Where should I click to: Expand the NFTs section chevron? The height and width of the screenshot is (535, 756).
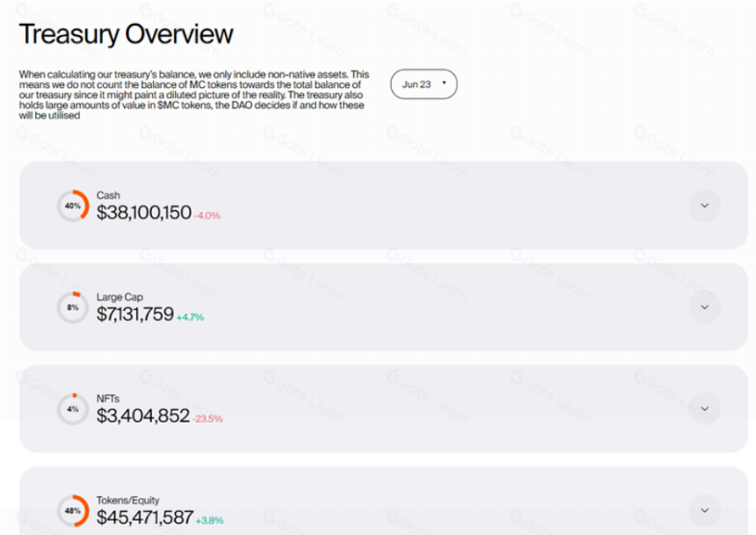704,409
